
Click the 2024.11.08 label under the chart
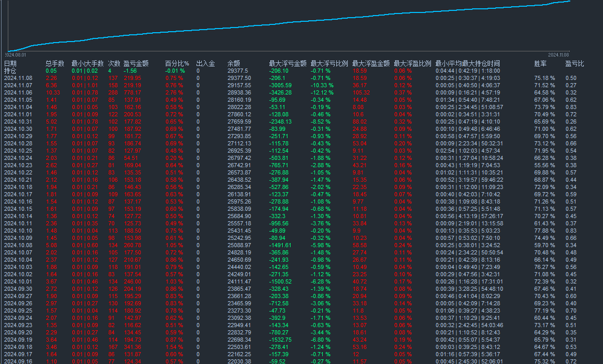[558, 55]
